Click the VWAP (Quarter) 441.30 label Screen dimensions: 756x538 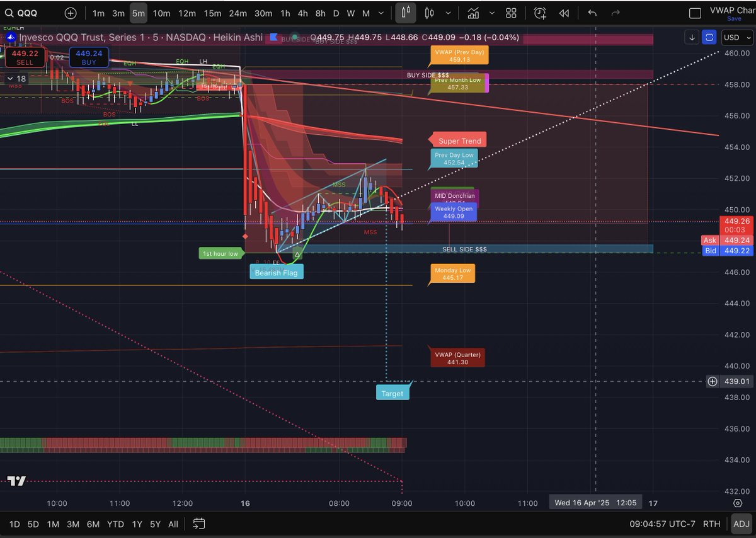click(457, 358)
